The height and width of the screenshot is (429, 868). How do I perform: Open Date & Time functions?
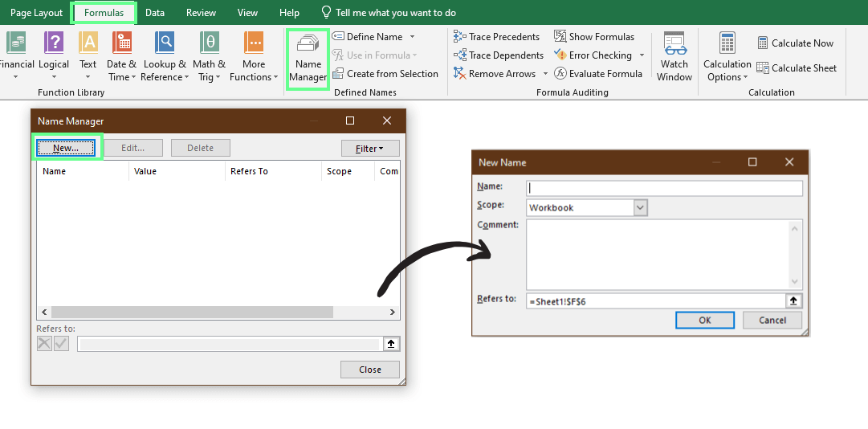pyautogui.click(x=121, y=56)
